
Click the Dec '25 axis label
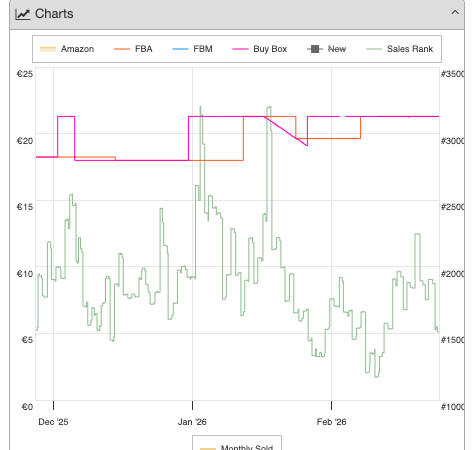point(53,422)
